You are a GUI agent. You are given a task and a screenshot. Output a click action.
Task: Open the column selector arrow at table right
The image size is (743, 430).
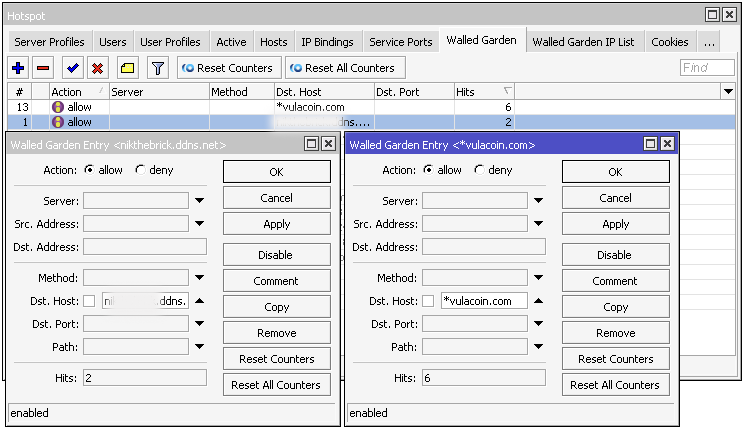728,92
